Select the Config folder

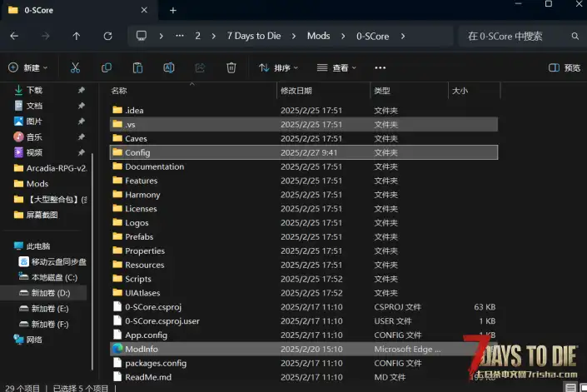click(x=304, y=152)
